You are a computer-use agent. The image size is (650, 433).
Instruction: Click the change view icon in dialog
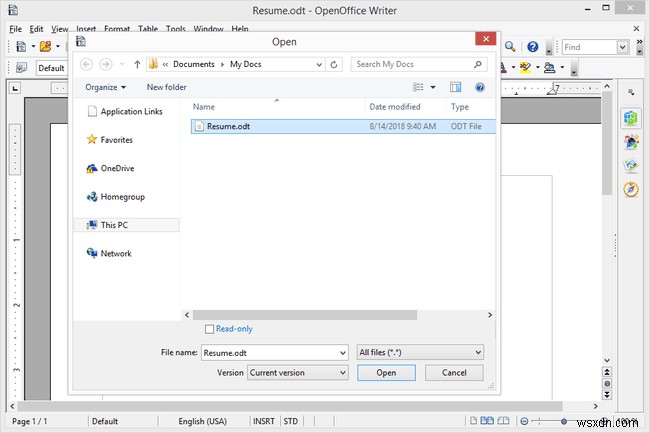click(418, 87)
